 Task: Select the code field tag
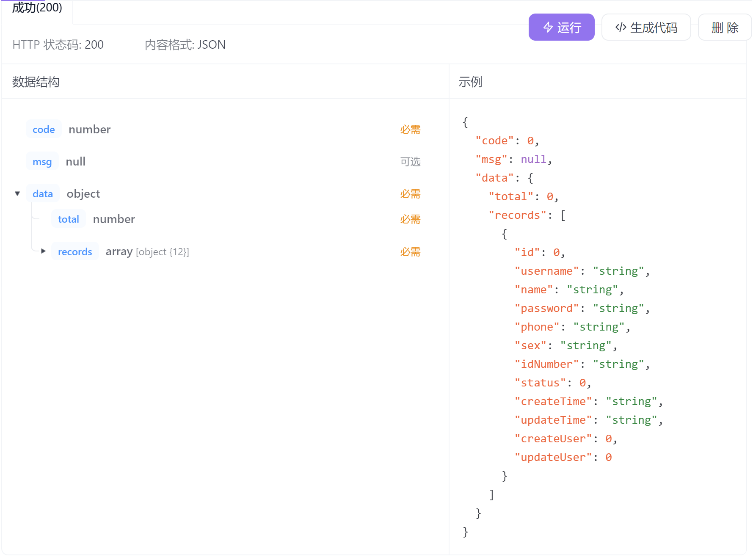44,130
